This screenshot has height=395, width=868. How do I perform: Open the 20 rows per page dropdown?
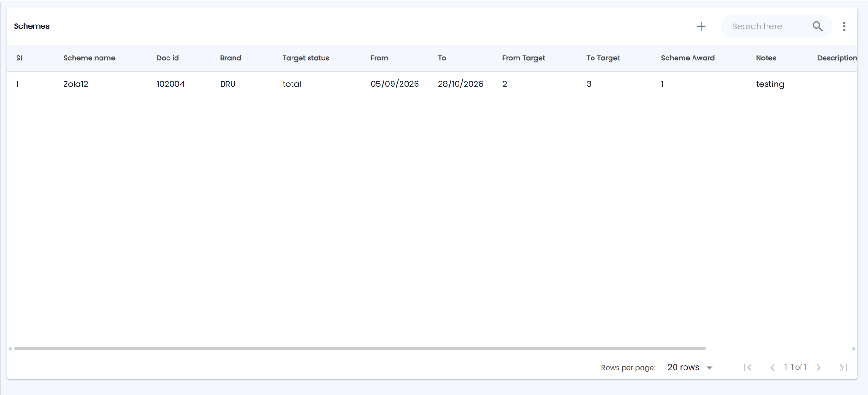coord(690,367)
